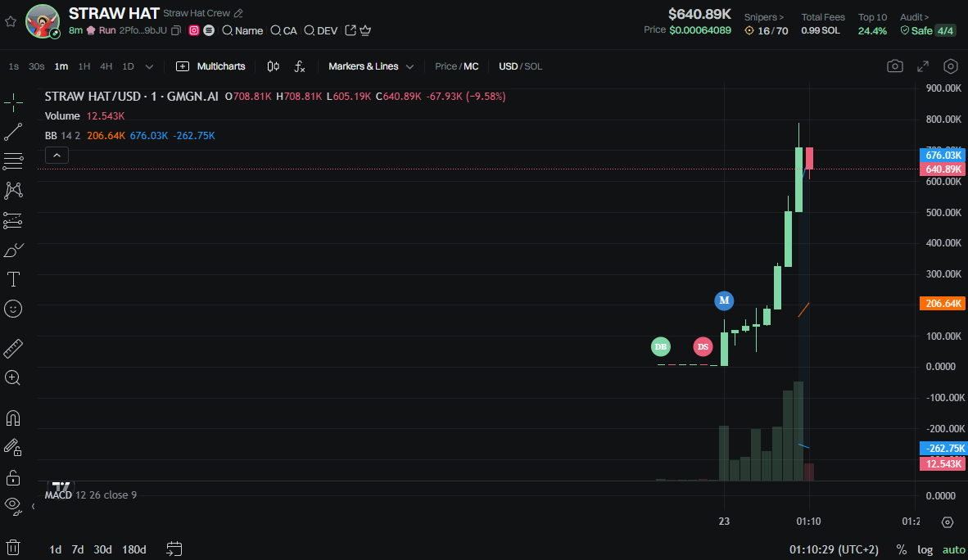This screenshot has width=968, height=560.
Task: Click the STRAW HAT token avatar
Action: pos(43,21)
